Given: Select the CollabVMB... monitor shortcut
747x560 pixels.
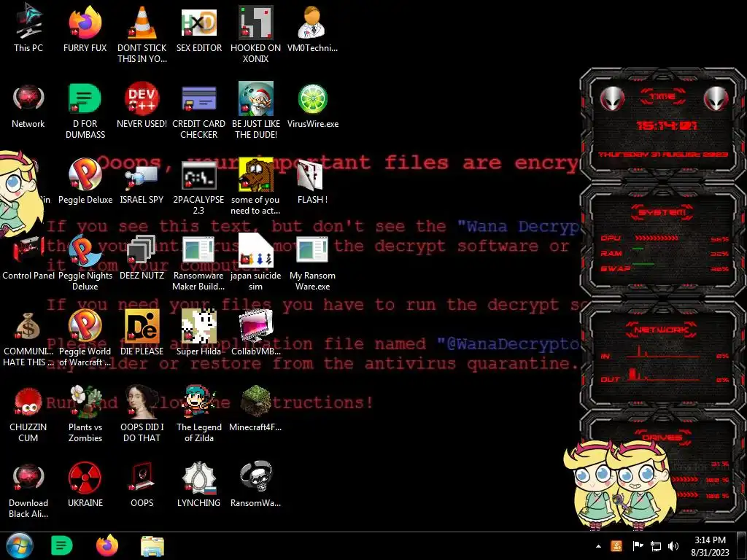Looking at the screenshot, I should click(x=256, y=332).
